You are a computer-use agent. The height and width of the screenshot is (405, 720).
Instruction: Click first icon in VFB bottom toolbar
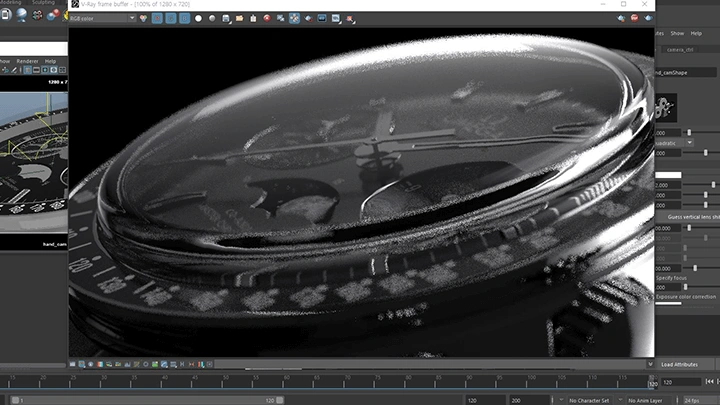[73, 364]
